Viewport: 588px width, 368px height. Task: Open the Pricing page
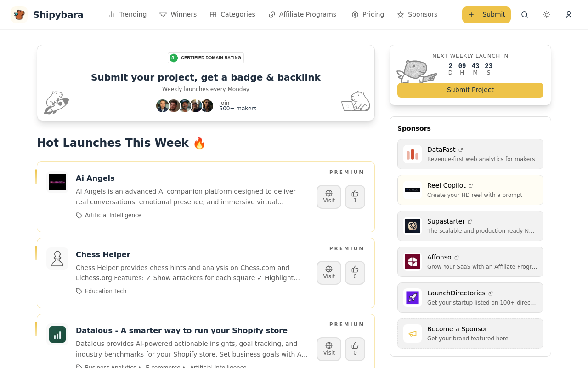(367, 15)
